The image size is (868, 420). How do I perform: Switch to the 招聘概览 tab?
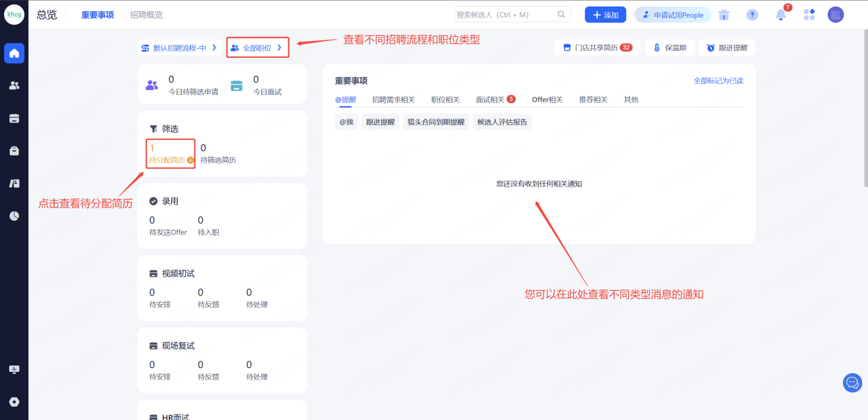pos(146,15)
